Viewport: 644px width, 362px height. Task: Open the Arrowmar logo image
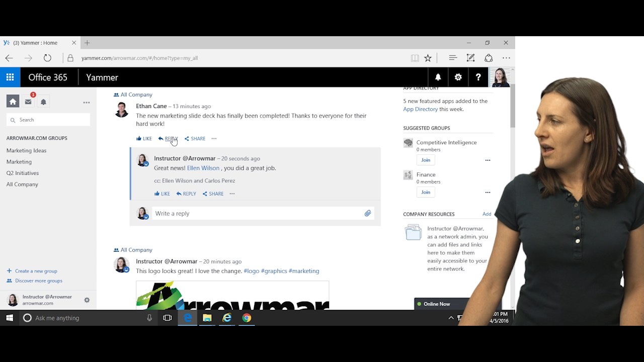tap(232, 296)
